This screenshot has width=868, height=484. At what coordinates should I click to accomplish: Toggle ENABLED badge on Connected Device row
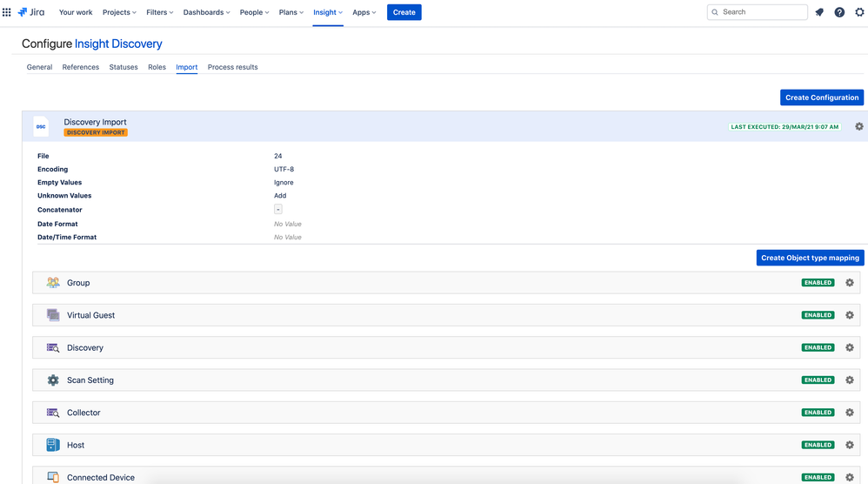point(818,477)
